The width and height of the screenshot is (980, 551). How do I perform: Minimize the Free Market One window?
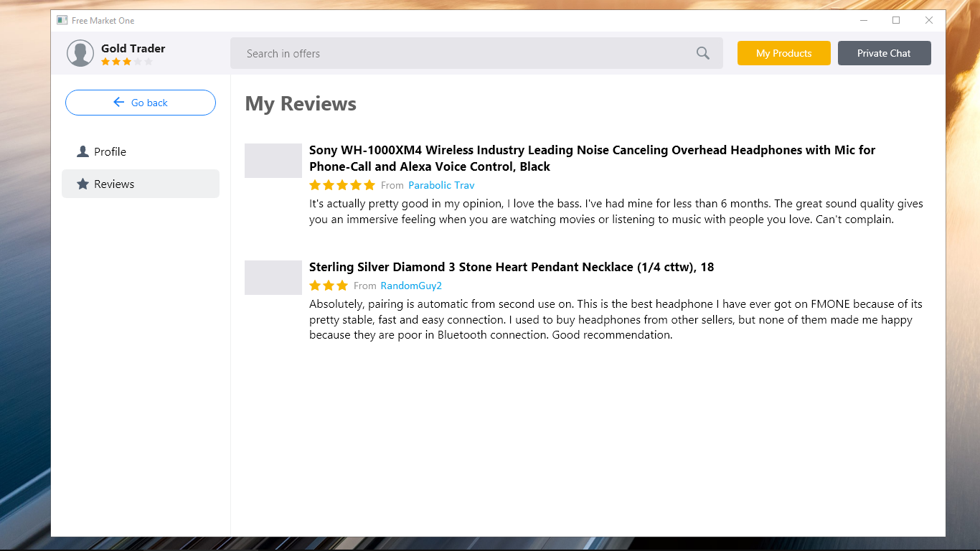(863, 20)
